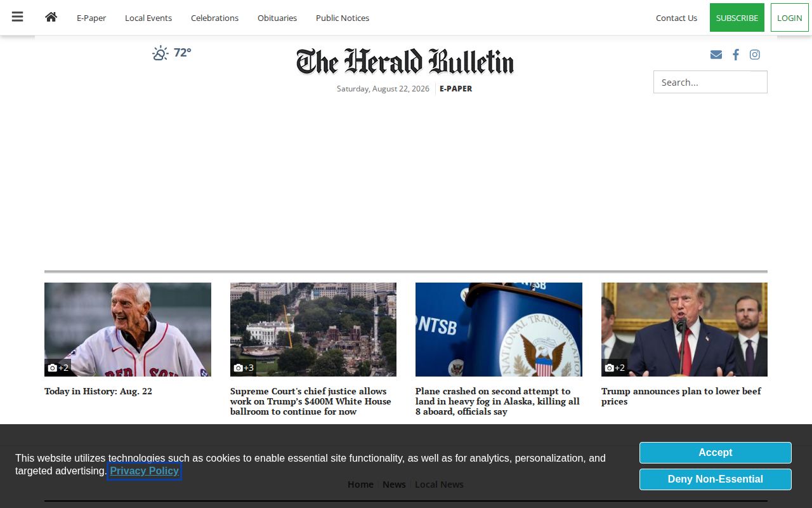Open the Instagram icon link
This screenshot has height=508, width=812.
[x=755, y=55]
